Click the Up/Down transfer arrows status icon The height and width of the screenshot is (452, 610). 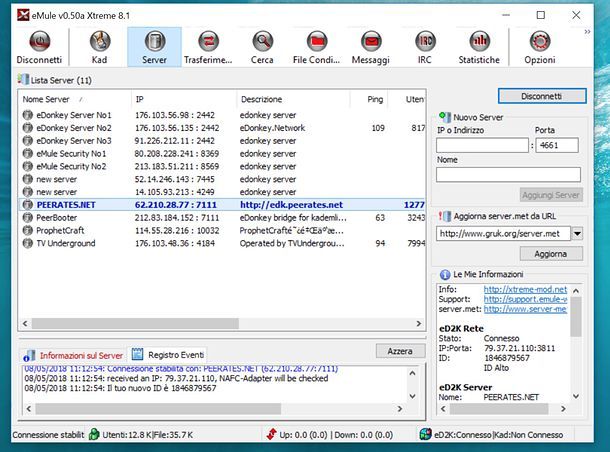pyautogui.click(x=272, y=434)
